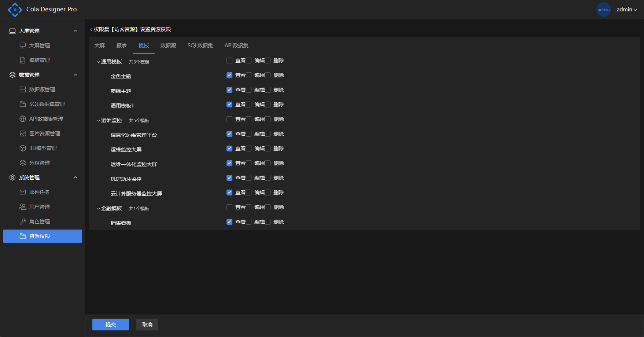Uncheck 查看 permission for 金色主题
The image size is (644, 337).
229,75
